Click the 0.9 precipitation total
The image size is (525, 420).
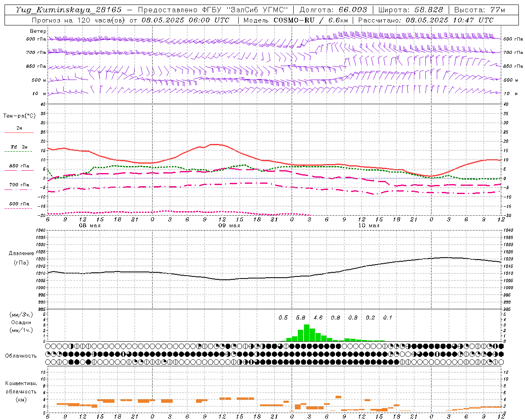(x=353, y=317)
